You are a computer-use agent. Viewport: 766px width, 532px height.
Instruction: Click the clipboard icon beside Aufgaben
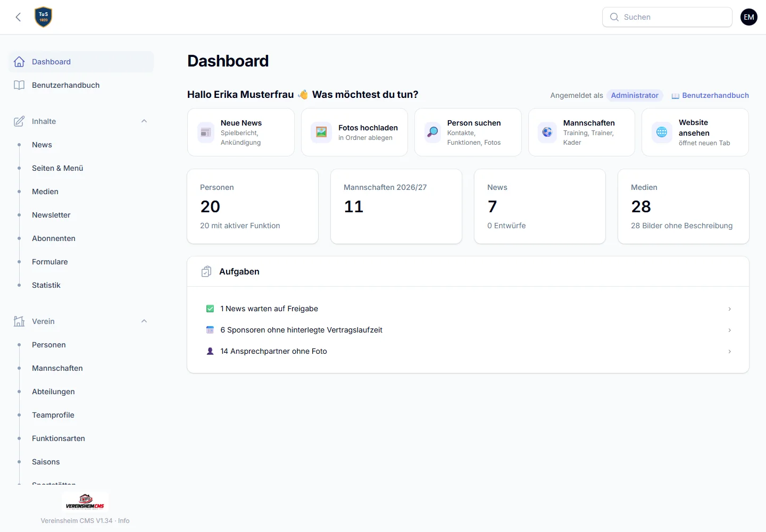tap(206, 272)
